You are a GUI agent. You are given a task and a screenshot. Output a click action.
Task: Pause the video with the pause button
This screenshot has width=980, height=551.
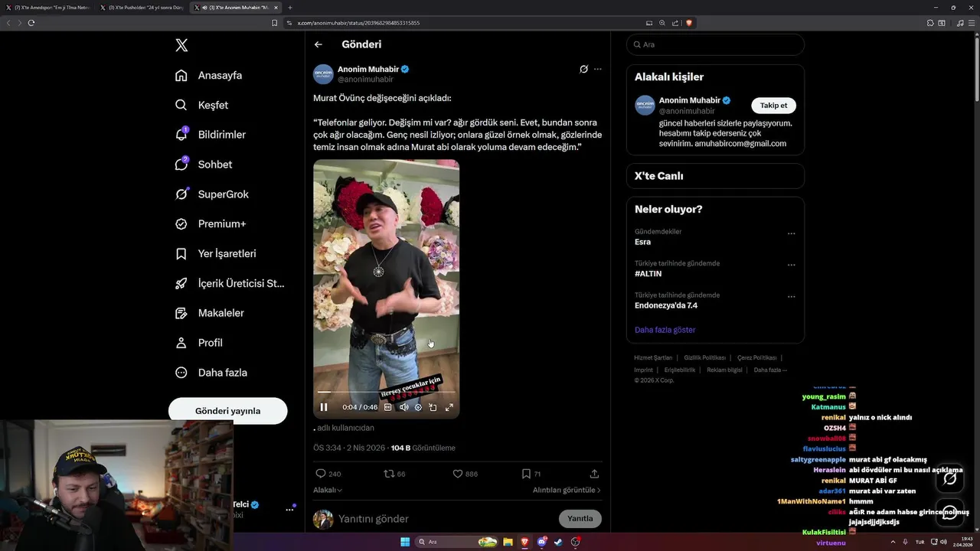(324, 407)
